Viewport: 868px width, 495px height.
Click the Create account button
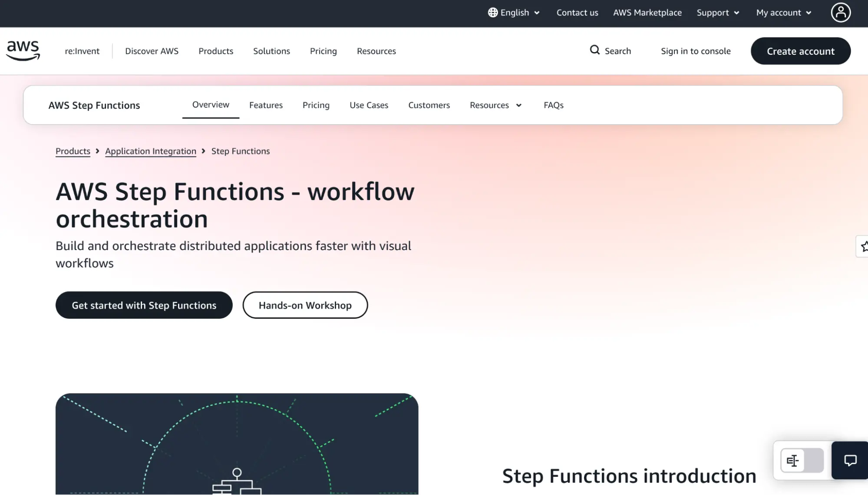tap(800, 51)
